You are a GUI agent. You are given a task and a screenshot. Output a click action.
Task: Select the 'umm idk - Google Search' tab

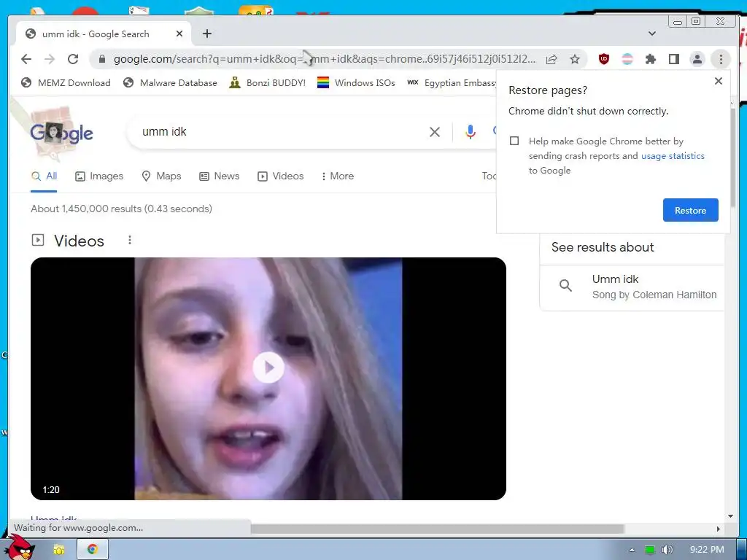[x=104, y=34]
